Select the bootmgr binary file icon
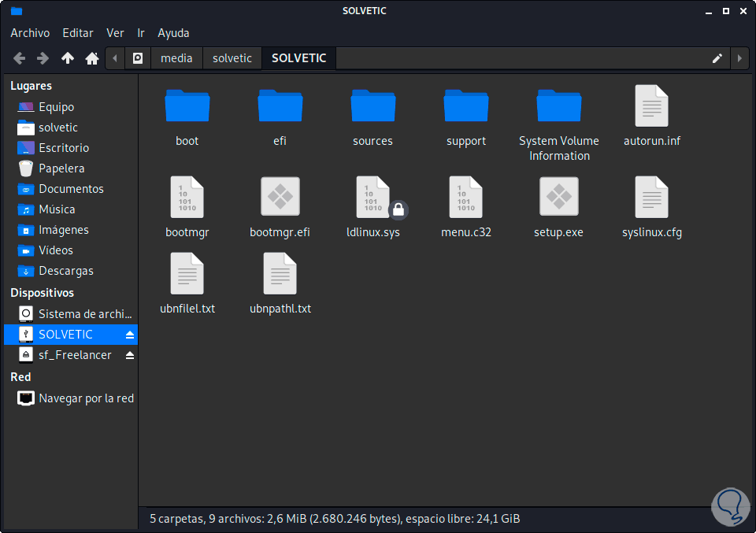756x533 pixels. (187, 197)
